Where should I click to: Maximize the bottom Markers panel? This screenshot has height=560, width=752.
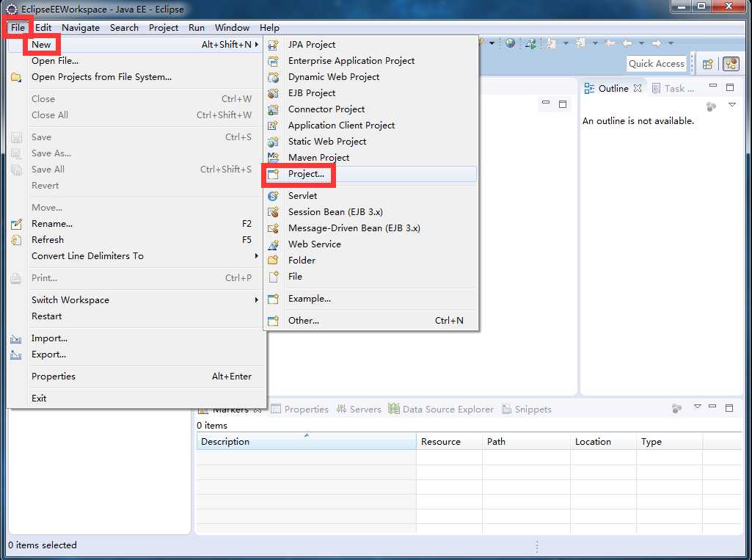tap(729, 408)
